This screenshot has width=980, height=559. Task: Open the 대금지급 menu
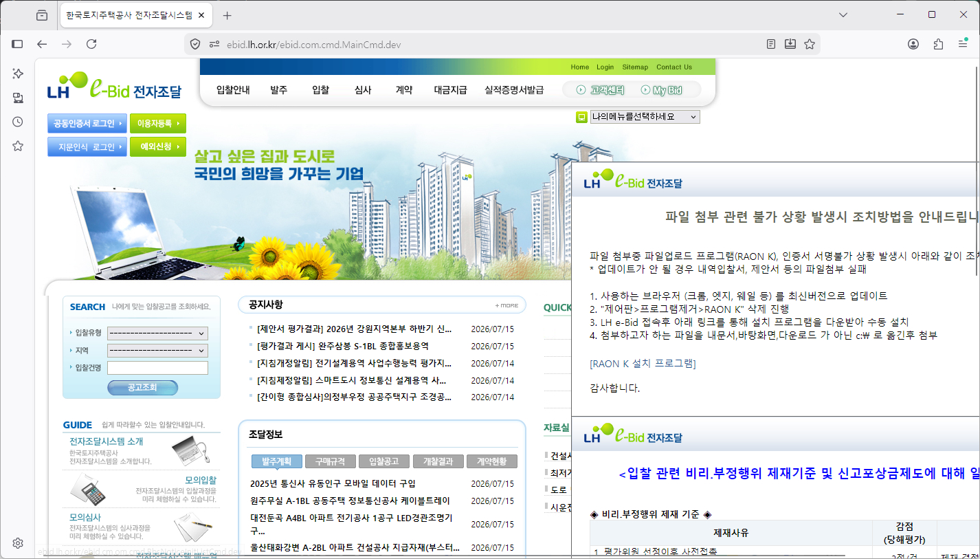tap(450, 90)
